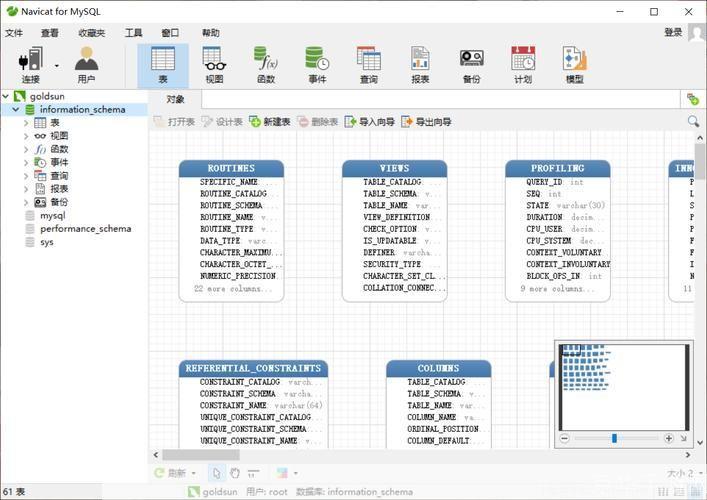The image size is (707, 500).
Task: Collapse the information_schema database node
Action: [16, 110]
